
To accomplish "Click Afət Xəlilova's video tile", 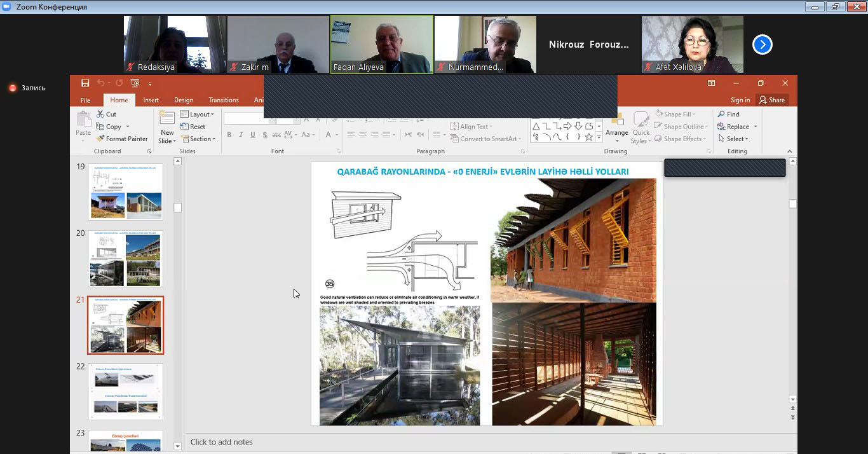I will (x=692, y=45).
